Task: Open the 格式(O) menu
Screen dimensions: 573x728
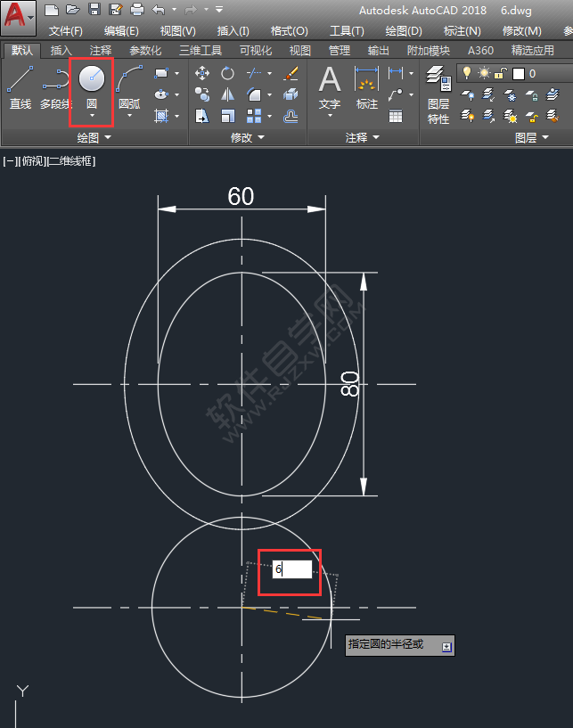Action: 290,31
